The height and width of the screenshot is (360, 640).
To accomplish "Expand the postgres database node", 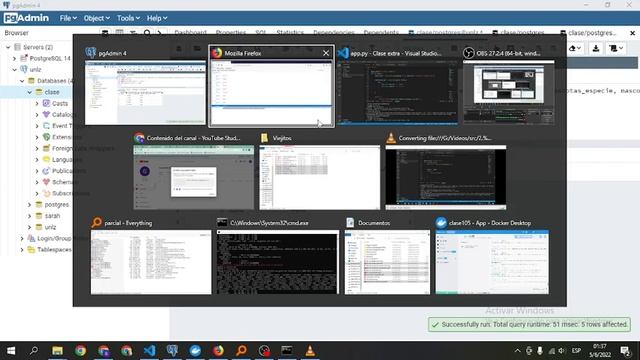I will coord(29,204).
